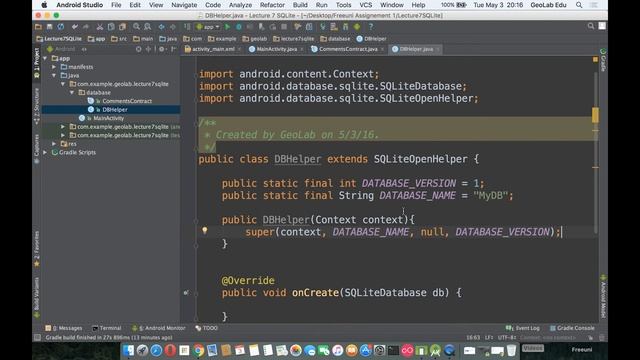Click the Project panel settings gear icon

(162, 49)
